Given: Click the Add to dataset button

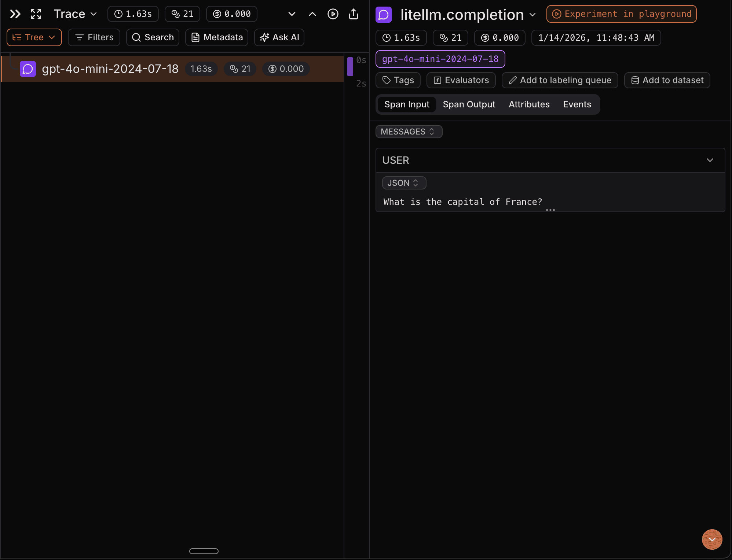Looking at the screenshot, I should pos(667,80).
